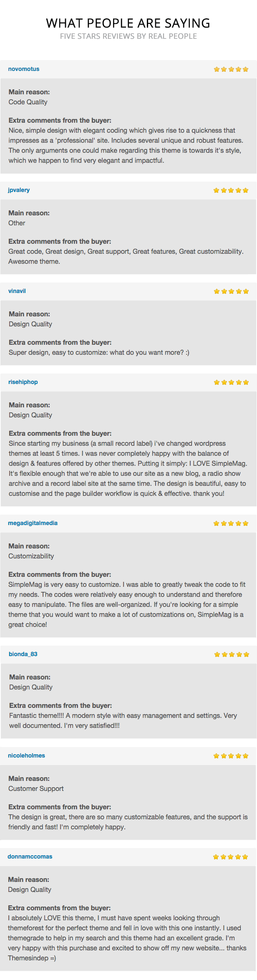The height and width of the screenshot is (980, 257).
Task: Visit vinavil's user profile
Action: [x=17, y=291]
